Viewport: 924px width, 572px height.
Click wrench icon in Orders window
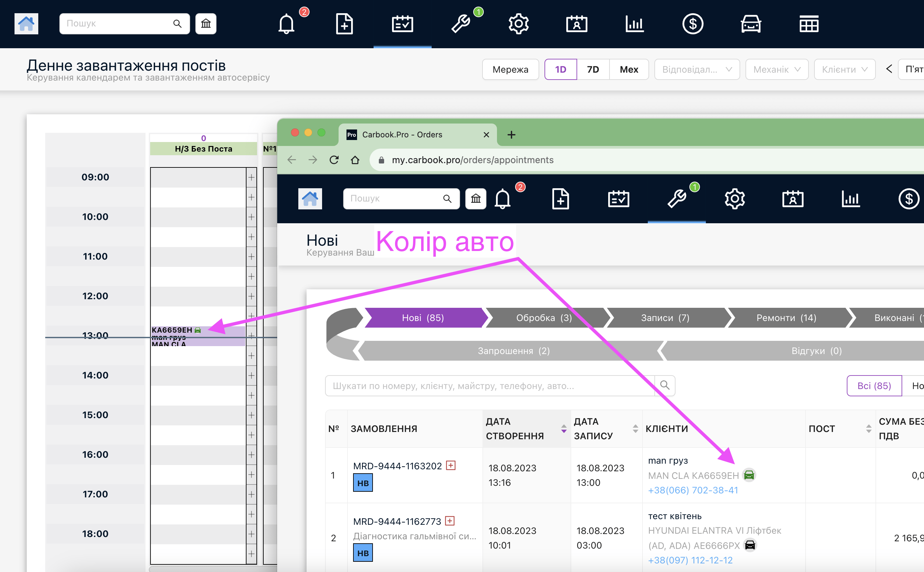point(676,198)
